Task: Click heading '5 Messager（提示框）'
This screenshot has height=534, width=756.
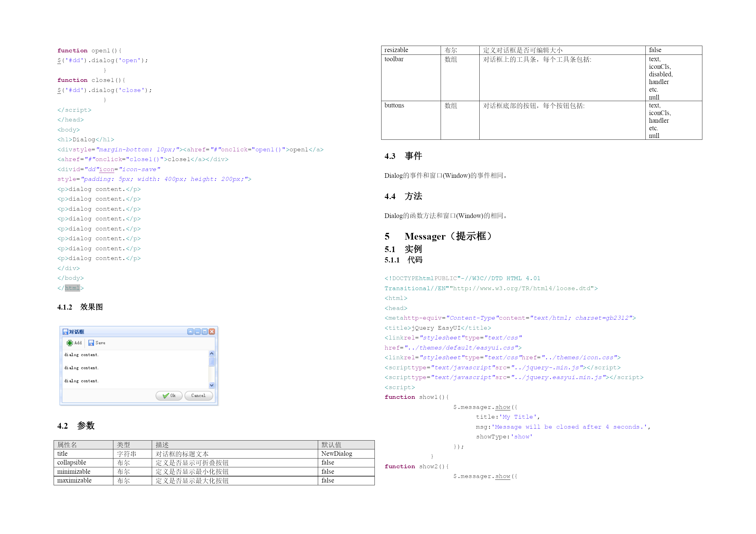Action: click(439, 236)
